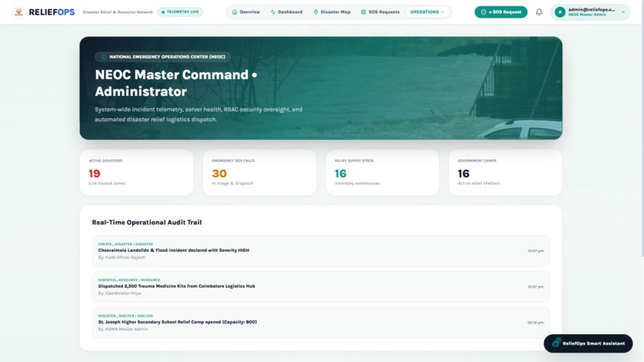Viewport: 644px width, 362px height.
Task: Click the Telemetry Live status dot
Action: coord(163,12)
